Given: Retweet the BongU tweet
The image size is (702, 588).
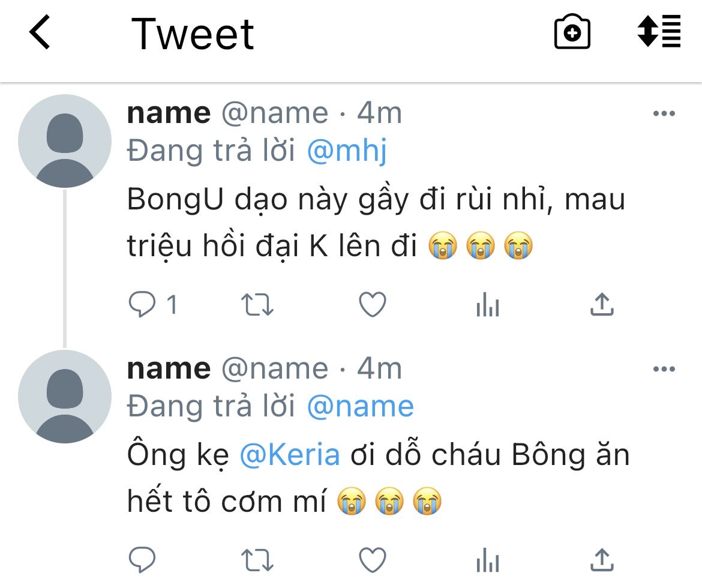Looking at the screenshot, I should click(x=257, y=305).
